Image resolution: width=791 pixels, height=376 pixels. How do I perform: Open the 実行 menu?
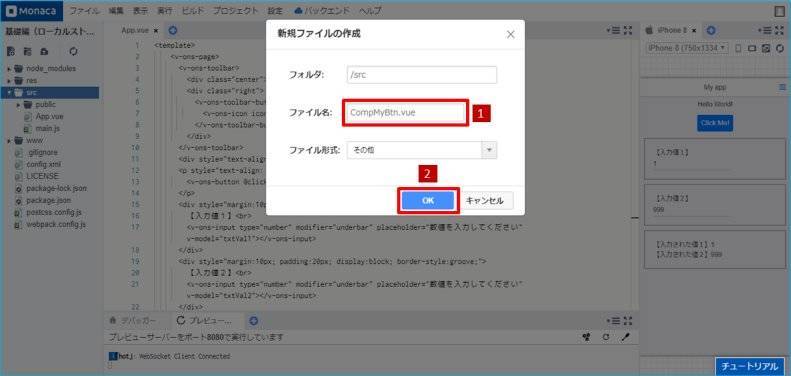tap(165, 11)
